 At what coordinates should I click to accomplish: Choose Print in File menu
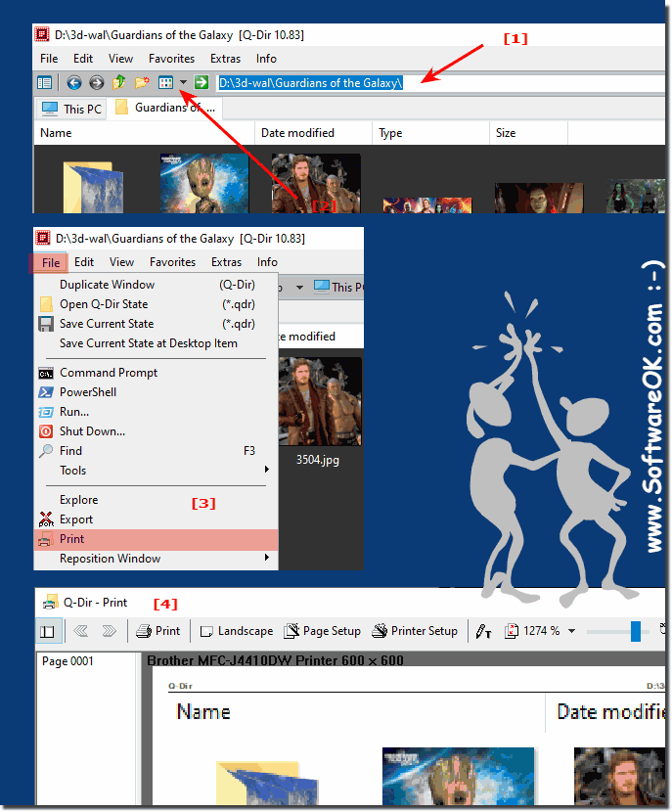(156, 540)
